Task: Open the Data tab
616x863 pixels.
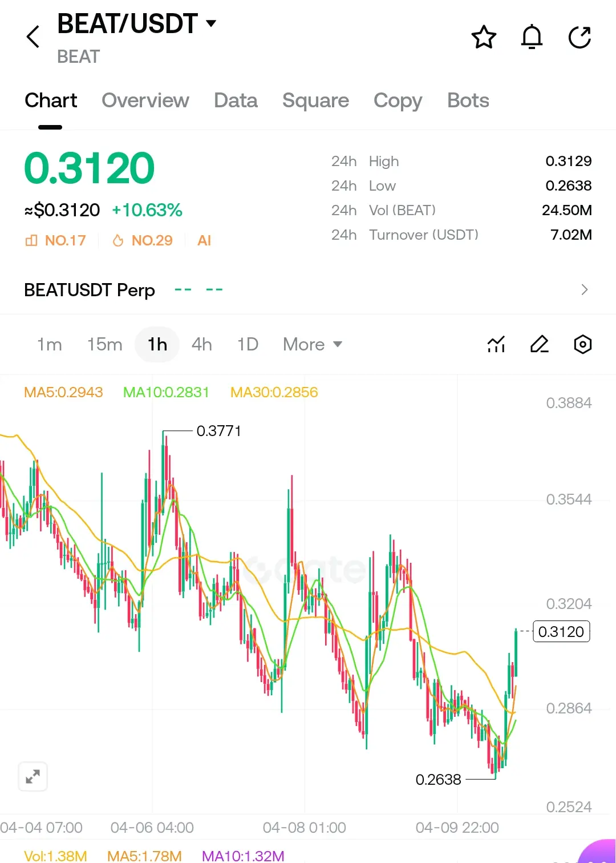Action: pos(236,100)
